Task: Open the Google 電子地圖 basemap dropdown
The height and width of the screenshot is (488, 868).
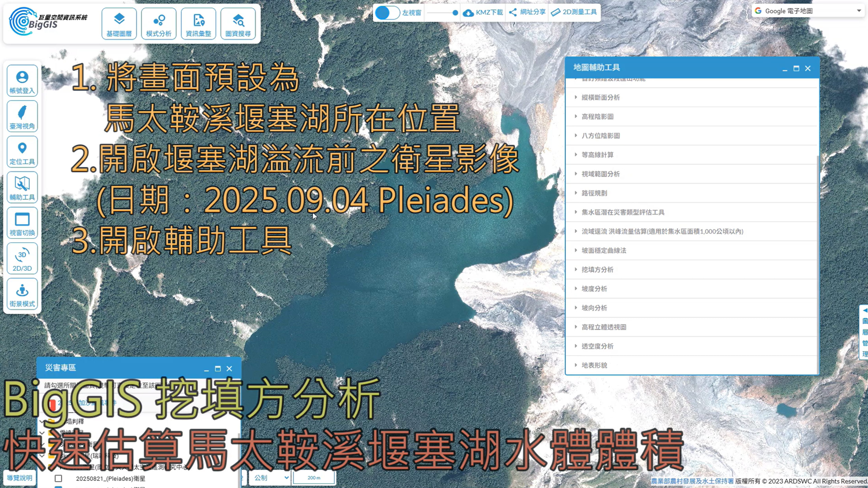Action: (x=808, y=11)
